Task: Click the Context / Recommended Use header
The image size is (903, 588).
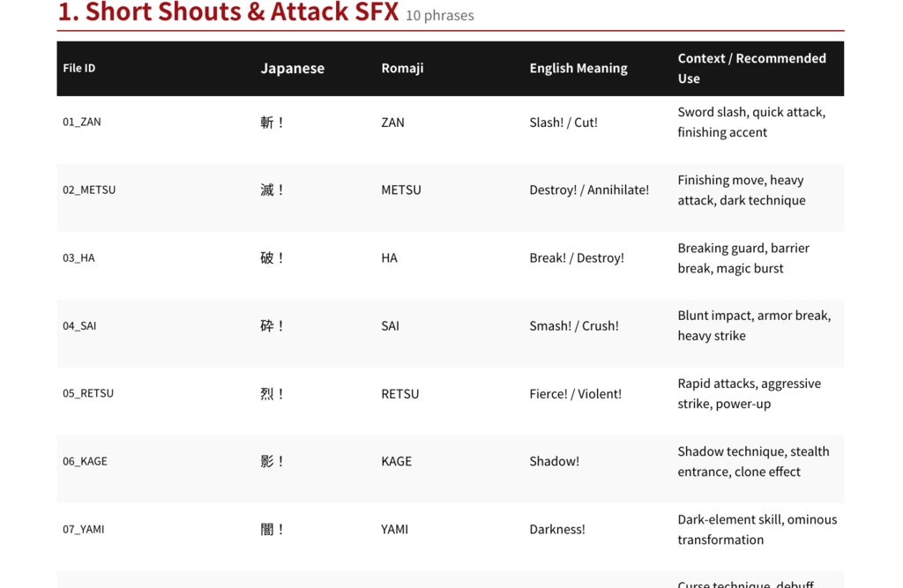Action: point(751,68)
